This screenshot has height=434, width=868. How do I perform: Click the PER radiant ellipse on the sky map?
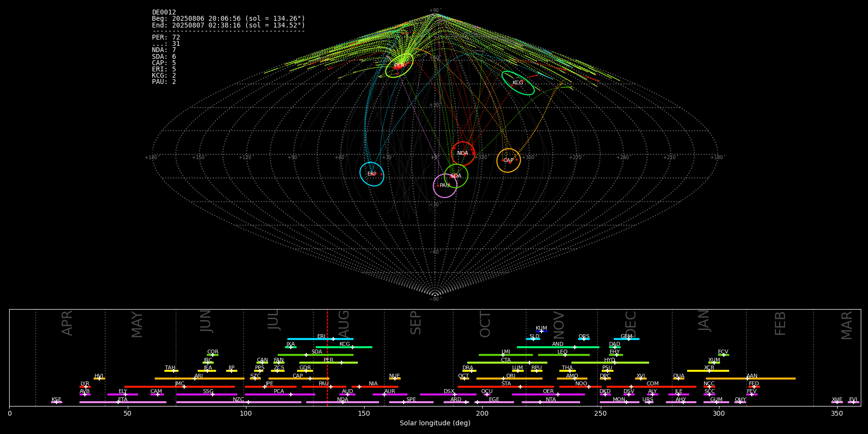click(x=399, y=66)
